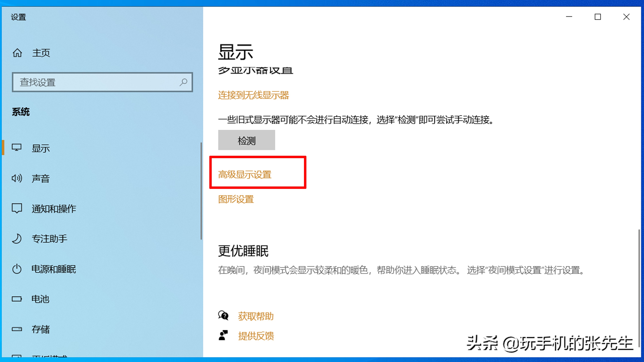Click the storage drive icon beside 存储
644x362 pixels.
click(x=17, y=329)
